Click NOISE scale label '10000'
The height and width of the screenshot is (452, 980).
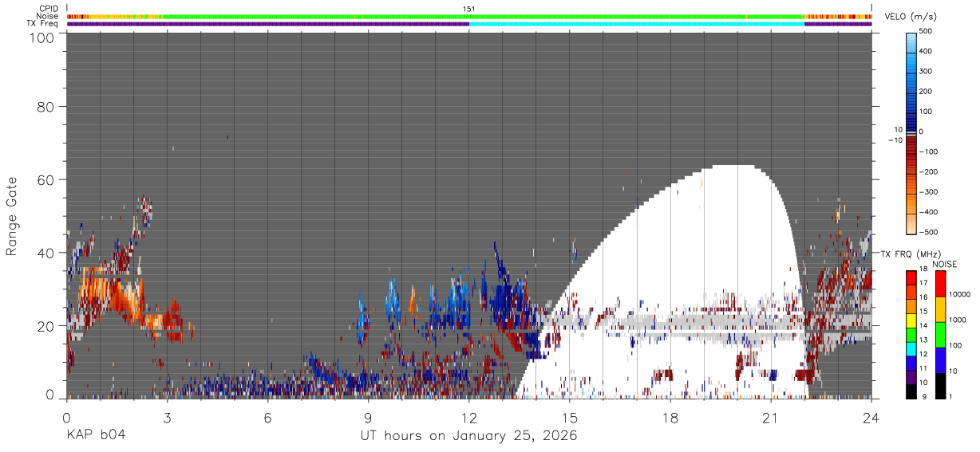pos(960,293)
